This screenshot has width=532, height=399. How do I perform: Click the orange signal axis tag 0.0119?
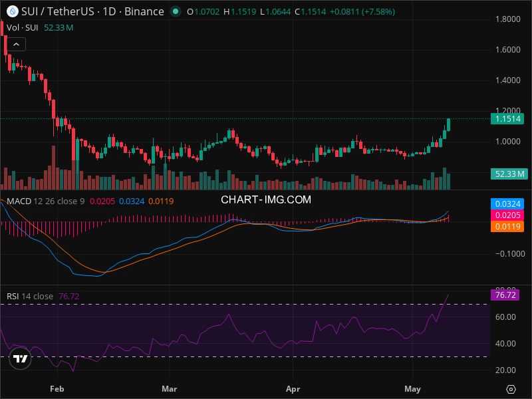tap(507, 227)
